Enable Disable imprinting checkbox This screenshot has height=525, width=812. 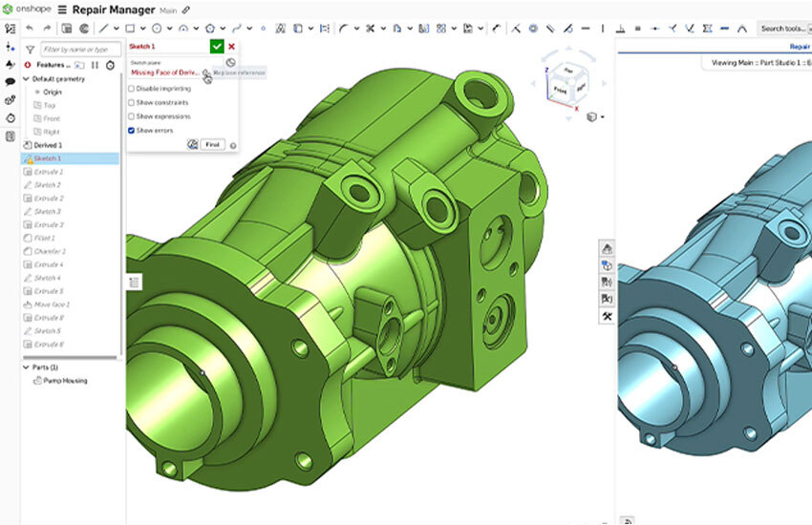[132, 89]
